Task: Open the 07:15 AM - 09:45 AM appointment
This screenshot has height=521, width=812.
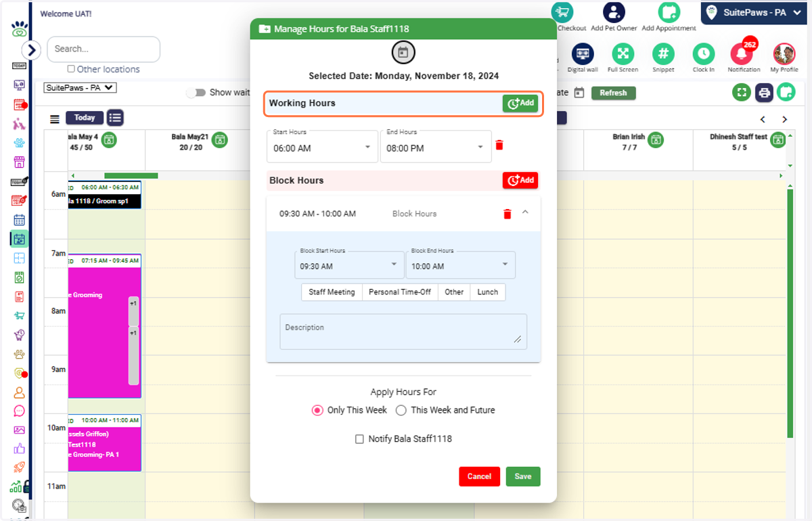Action: coord(105,326)
